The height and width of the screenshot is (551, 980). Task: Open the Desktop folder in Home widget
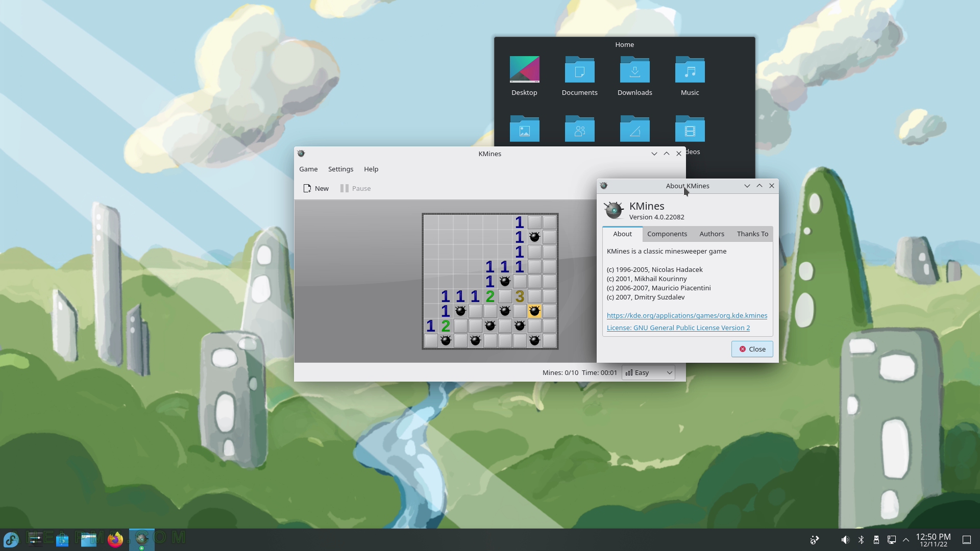tap(524, 76)
